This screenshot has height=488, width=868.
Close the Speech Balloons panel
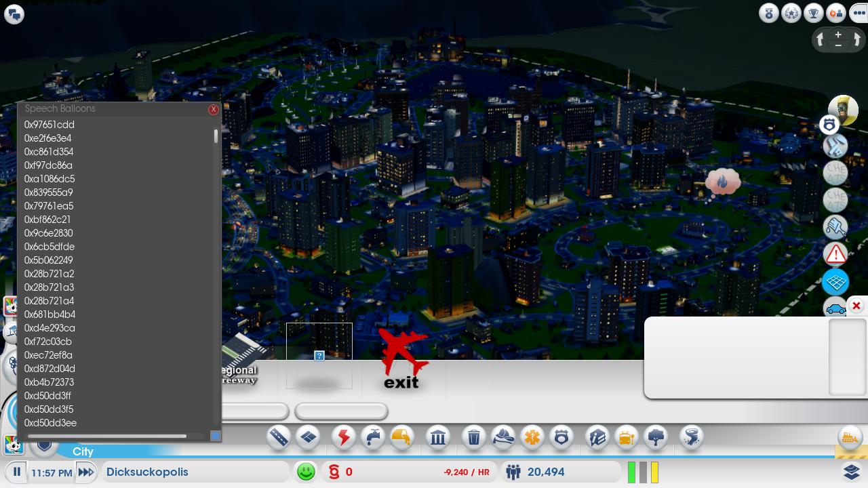[214, 109]
